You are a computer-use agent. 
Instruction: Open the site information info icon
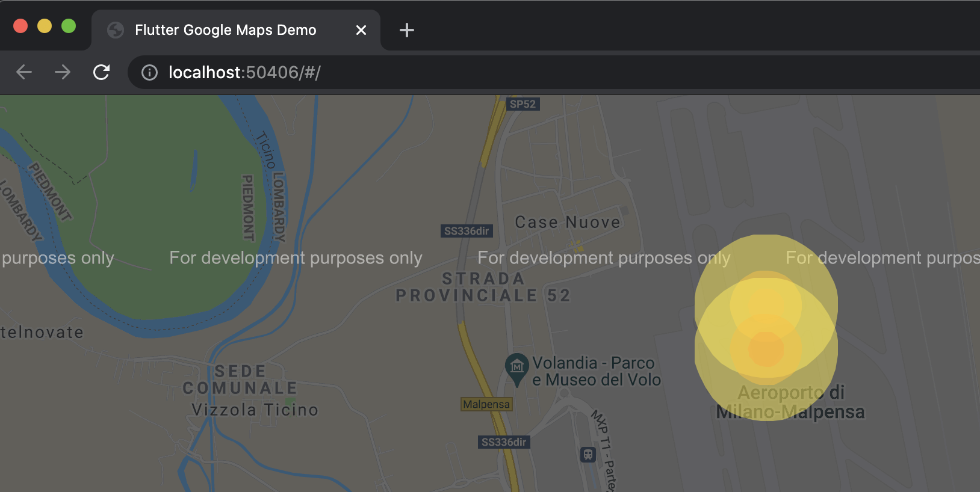coord(148,72)
